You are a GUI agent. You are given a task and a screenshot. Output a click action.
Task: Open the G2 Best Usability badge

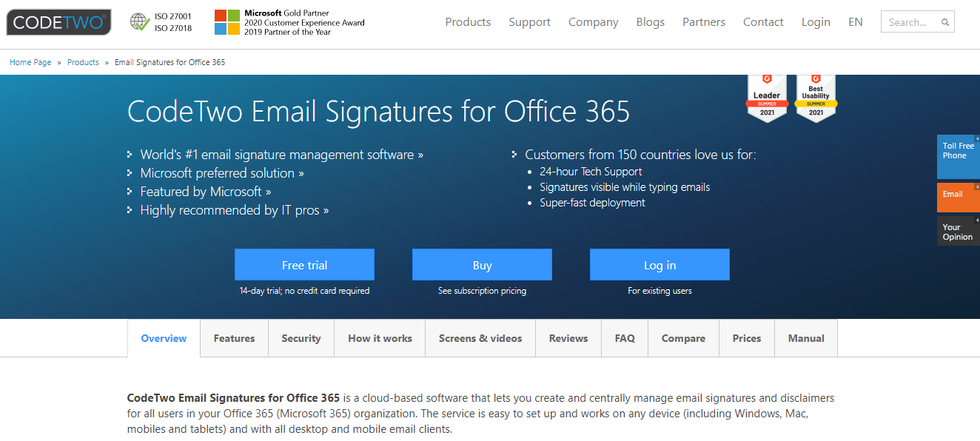click(x=816, y=98)
